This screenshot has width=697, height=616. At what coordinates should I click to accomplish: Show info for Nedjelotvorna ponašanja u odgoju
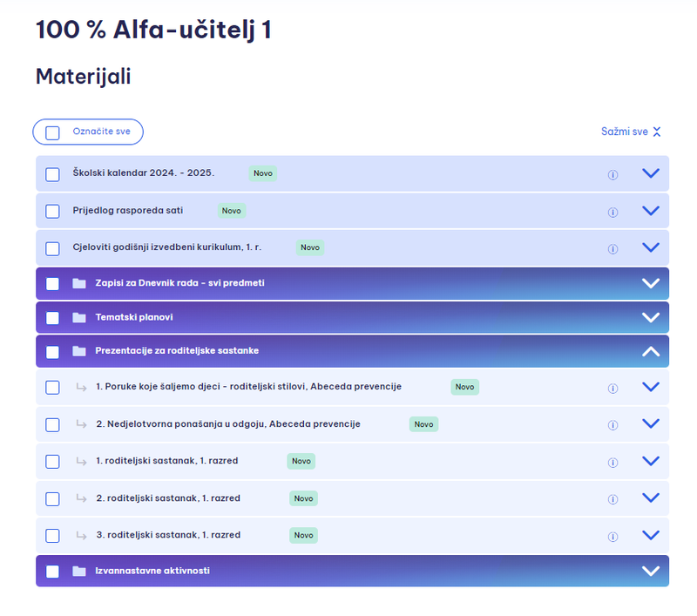click(612, 425)
